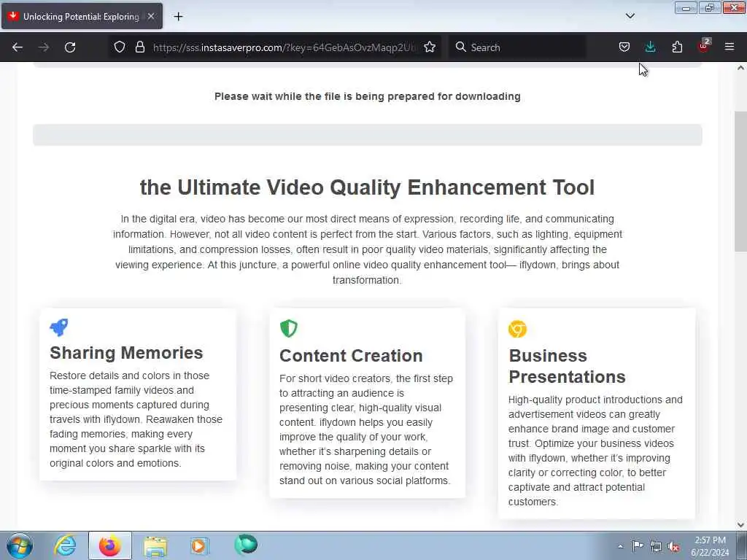This screenshot has width=747, height=560.
Task: Open the Windows Start menu
Action: (20, 545)
